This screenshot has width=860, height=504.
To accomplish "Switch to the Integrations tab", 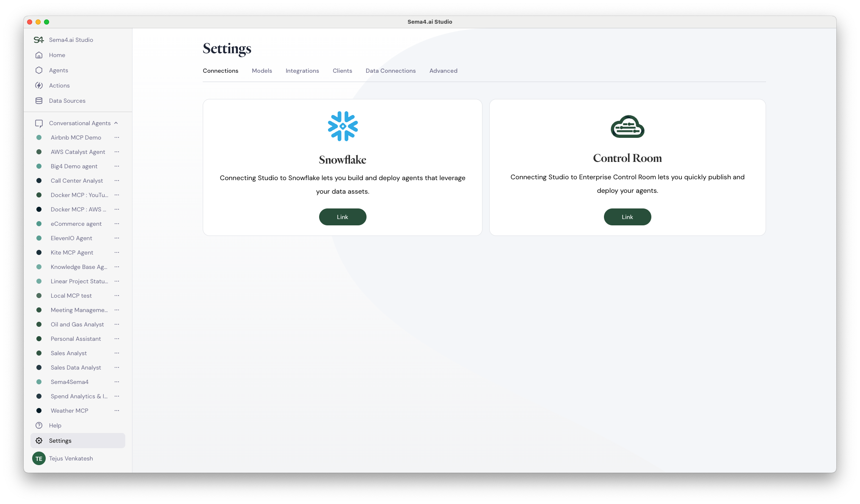I will tap(302, 71).
